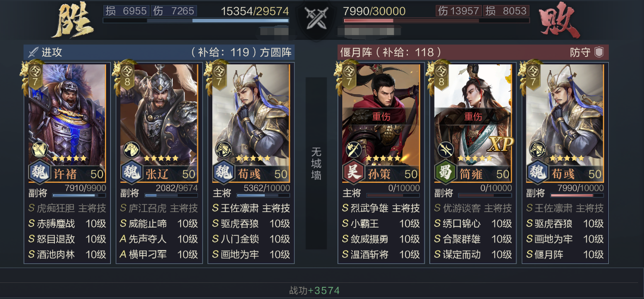Click the 魏 faction badge next to 许褚
The width and height of the screenshot is (644, 299).
tap(39, 172)
